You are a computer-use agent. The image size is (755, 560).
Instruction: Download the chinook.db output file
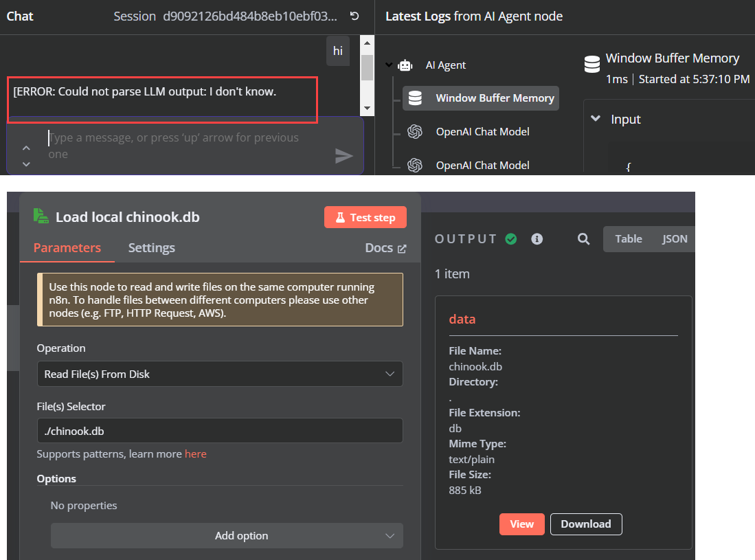pyautogui.click(x=585, y=524)
